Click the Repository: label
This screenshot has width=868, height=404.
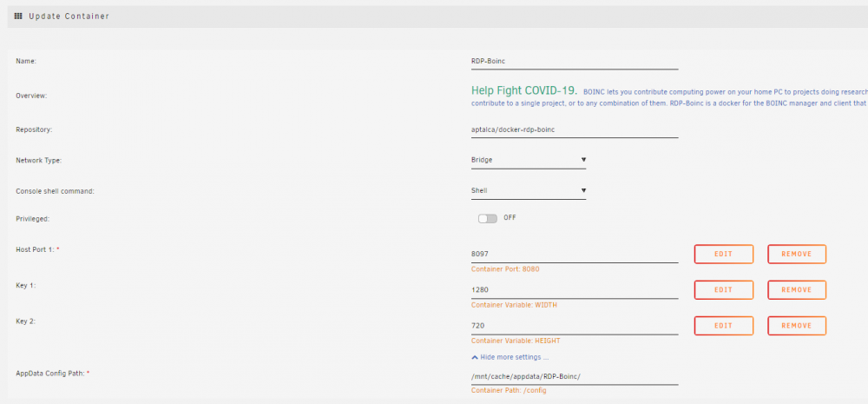(34, 129)
